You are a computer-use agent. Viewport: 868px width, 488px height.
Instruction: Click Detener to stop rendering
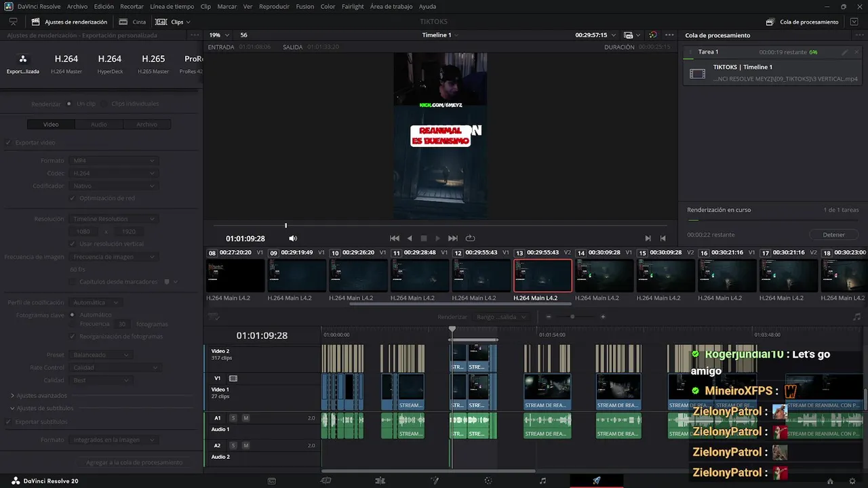tap(834, 235)
